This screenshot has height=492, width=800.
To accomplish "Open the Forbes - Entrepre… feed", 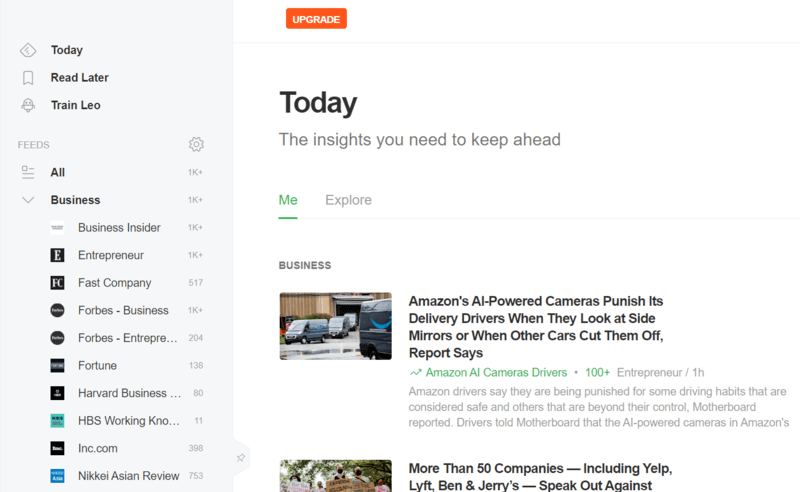I will [128, 338].
